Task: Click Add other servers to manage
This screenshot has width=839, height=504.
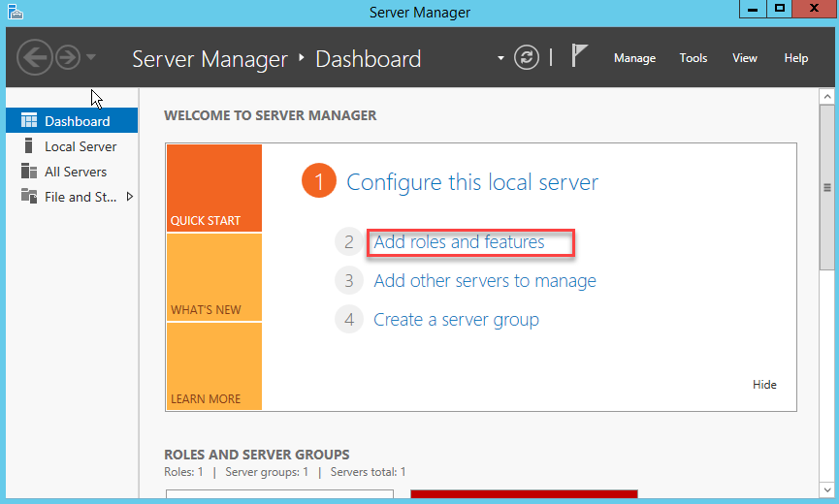Action: click(485, 281)
